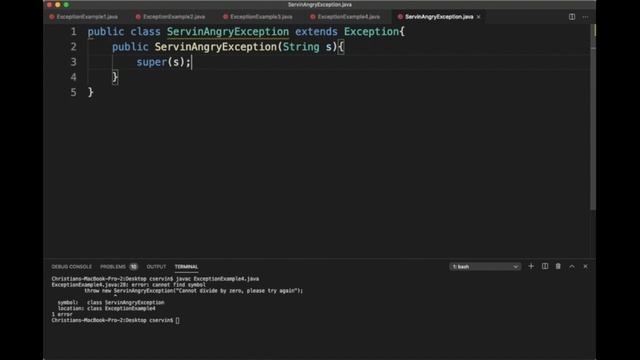
Task: Click the word 'extends' on line 1
Action: point(316,31)
